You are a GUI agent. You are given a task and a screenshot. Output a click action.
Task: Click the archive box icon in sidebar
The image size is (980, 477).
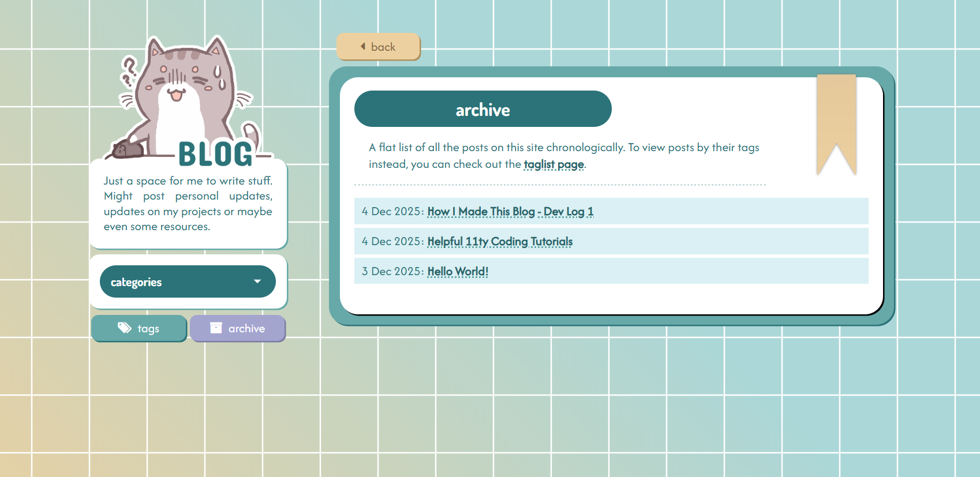216,328
